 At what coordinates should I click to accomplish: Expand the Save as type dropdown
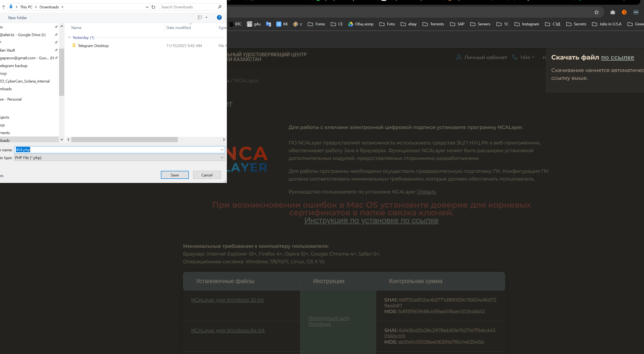[222, 158]
